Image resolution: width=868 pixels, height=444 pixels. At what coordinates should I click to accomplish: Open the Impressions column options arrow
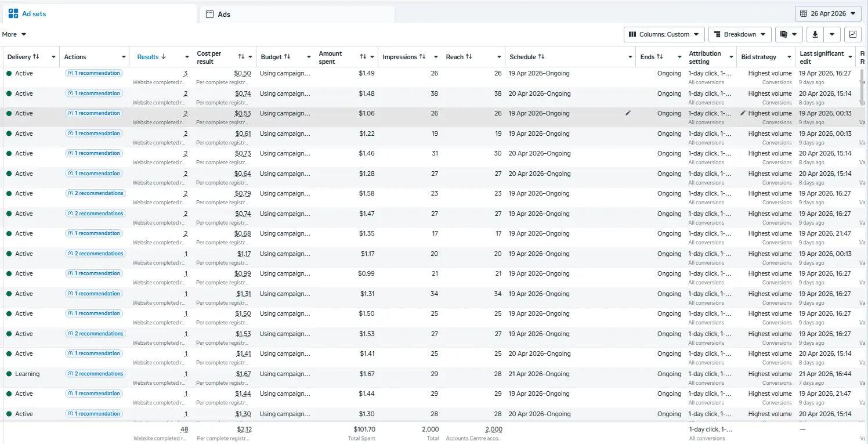click(x=436, y=57)
